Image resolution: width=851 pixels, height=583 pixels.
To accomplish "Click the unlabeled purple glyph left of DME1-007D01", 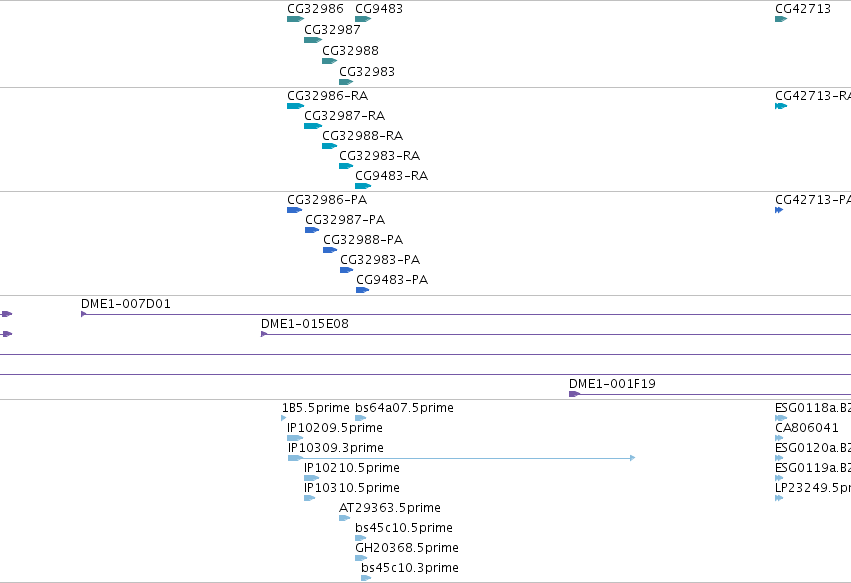I will click(7, 314).
